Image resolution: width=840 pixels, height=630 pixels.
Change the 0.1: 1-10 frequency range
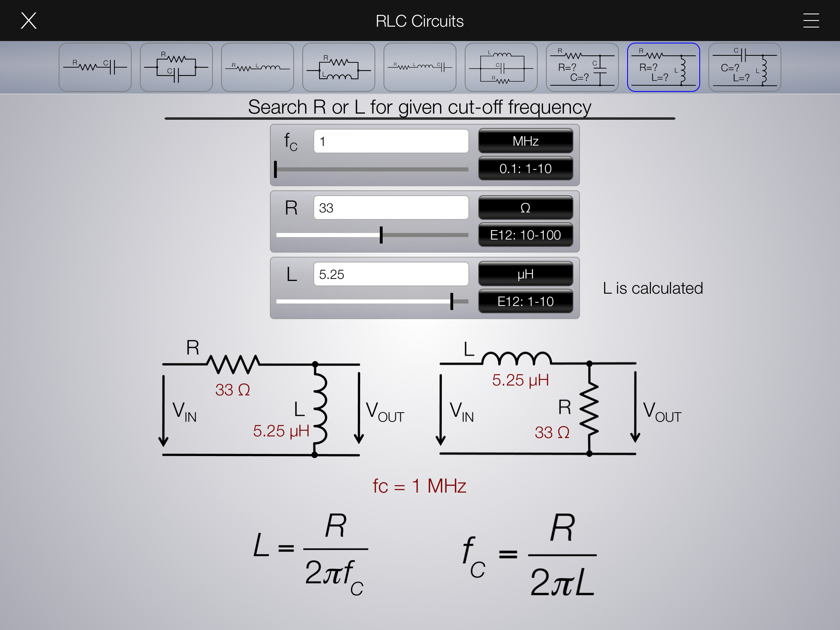(x=525, y=169)
